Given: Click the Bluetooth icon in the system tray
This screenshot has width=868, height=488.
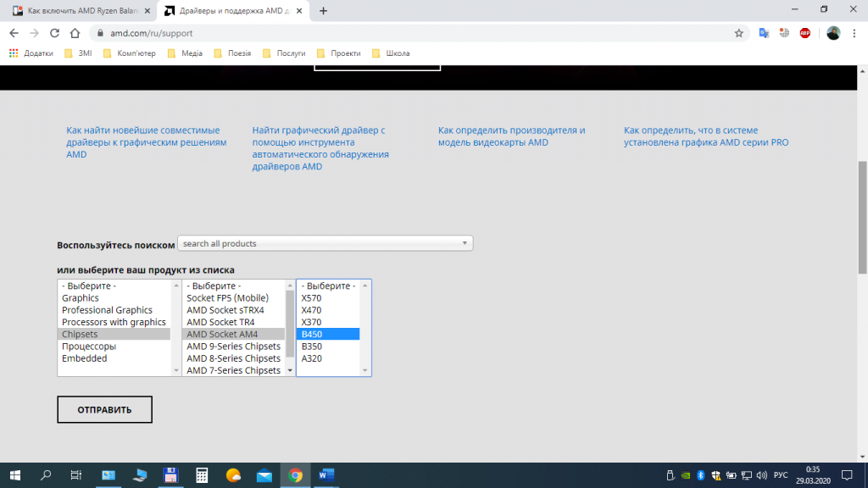Looking at the screenshot, I should pos(698,476).
